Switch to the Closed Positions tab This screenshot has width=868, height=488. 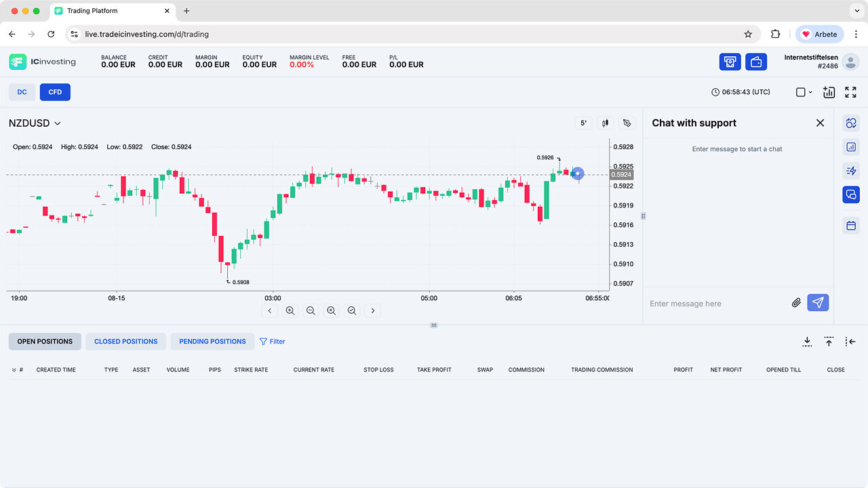[125, 342]
